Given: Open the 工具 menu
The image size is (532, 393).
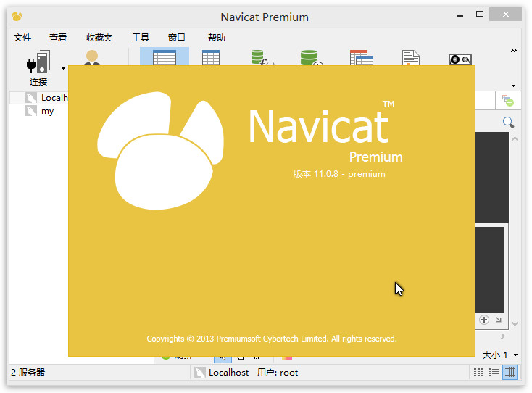Looking at the screenshot, I should click(140, 38).
